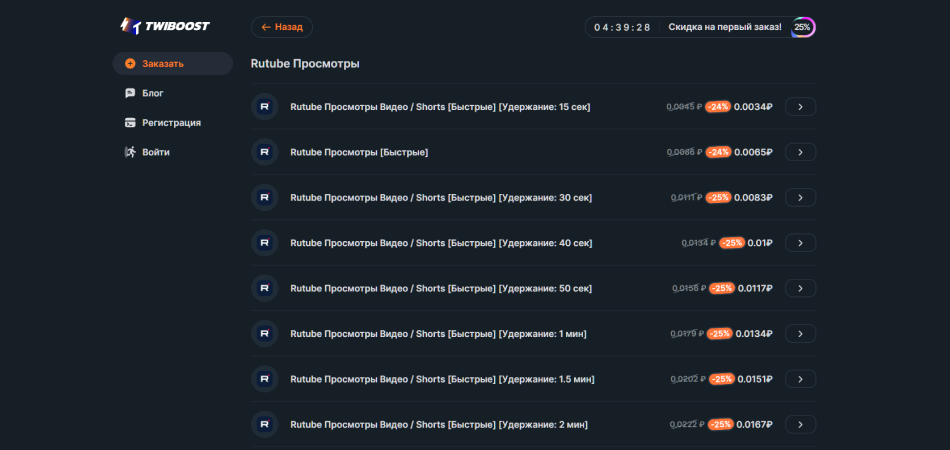Click the 25% discount badge

point(803,27)
